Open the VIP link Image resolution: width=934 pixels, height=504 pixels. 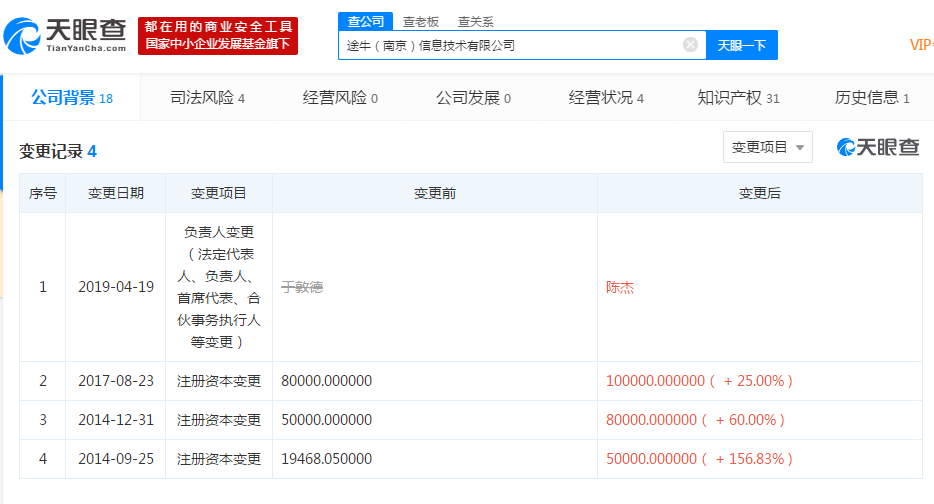(921, 45)
